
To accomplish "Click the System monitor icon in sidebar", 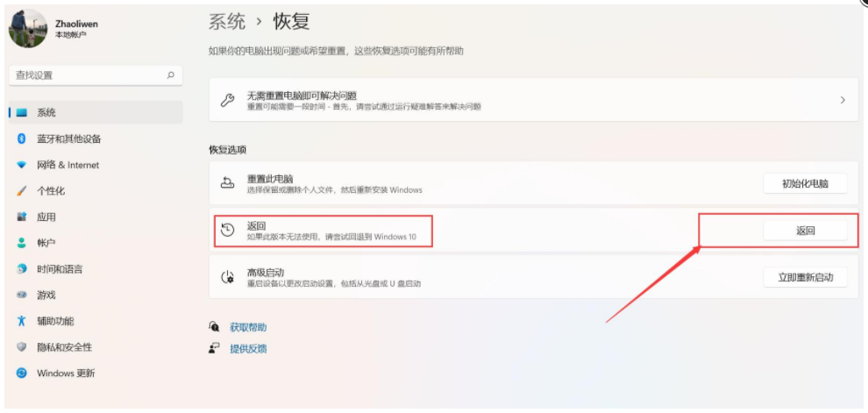I will click(x=22, y=113).
